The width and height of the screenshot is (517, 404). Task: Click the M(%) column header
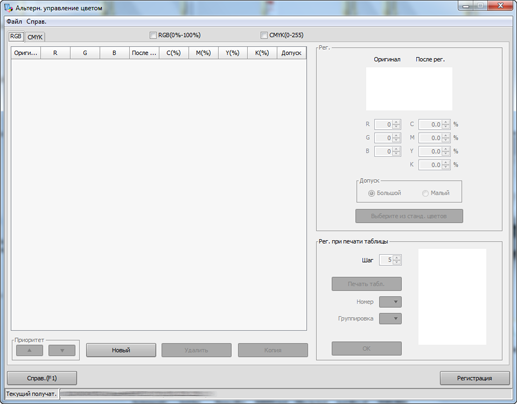tap(203, 53)
